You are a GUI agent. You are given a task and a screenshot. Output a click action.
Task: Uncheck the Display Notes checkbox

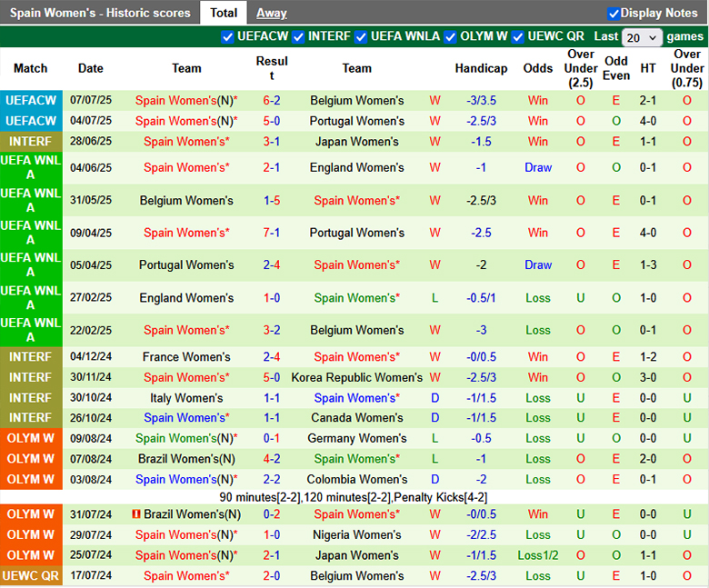[x=614, y=14]
